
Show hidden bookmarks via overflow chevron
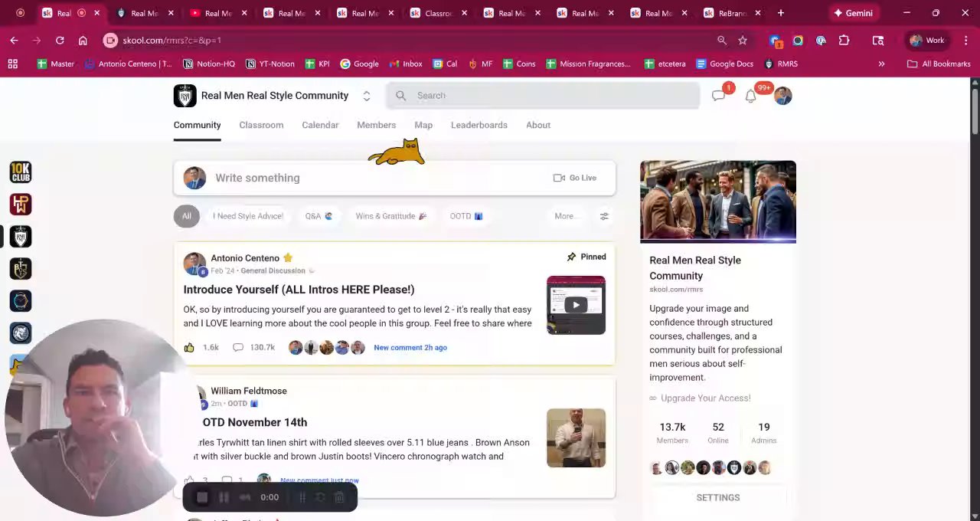(881, 64)
